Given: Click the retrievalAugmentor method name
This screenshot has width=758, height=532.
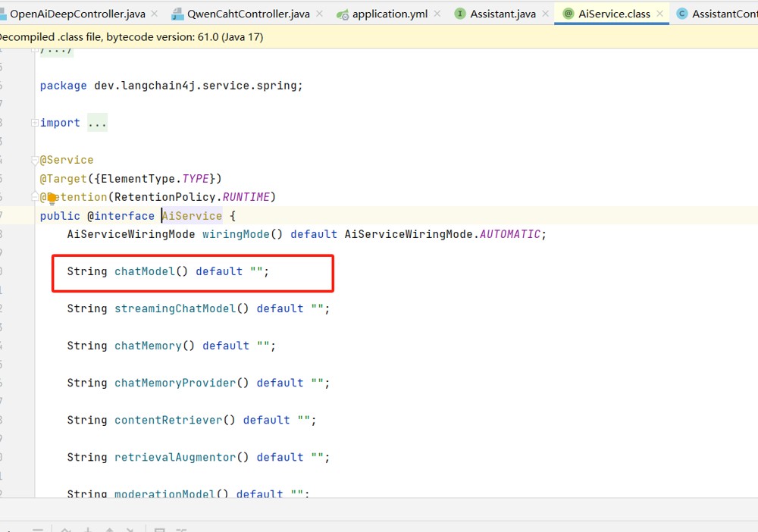Looking at the screenshot, I should pyautogui.click(x=175, y=458).
